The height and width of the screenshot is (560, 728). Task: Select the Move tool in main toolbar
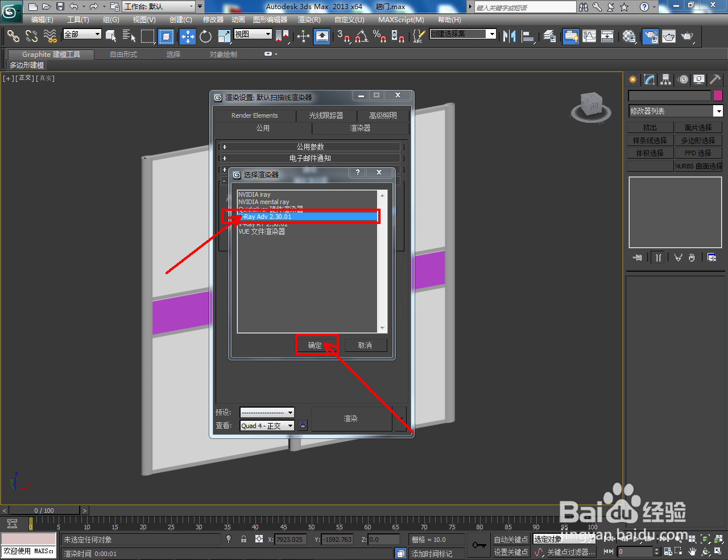pyautogui.click(x=188, y=36)
